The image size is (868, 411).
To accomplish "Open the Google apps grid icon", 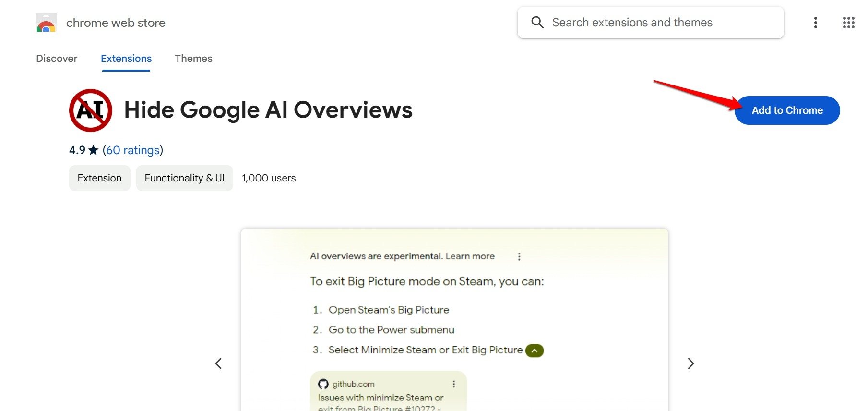I will (848, 23).
